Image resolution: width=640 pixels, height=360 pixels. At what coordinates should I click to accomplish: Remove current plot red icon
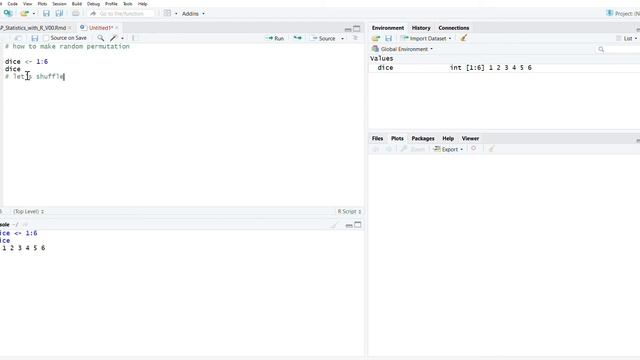click(473, 149)
